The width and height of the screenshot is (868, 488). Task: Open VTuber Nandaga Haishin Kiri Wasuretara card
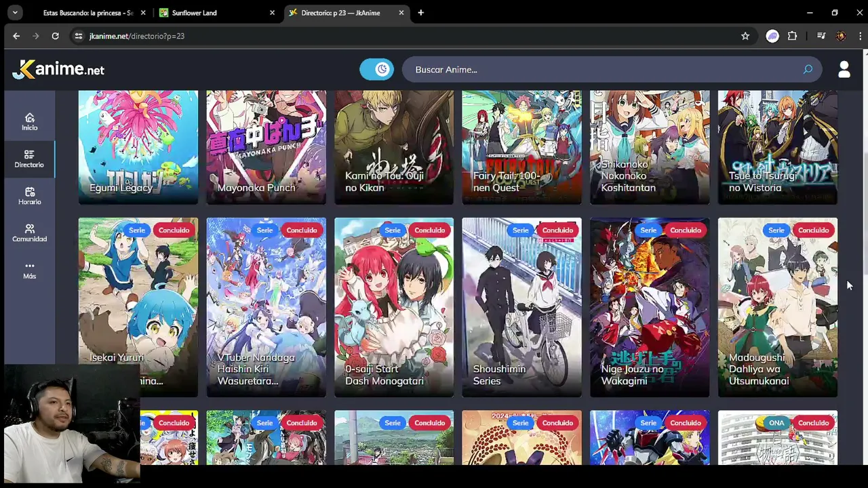coord(266,307)
